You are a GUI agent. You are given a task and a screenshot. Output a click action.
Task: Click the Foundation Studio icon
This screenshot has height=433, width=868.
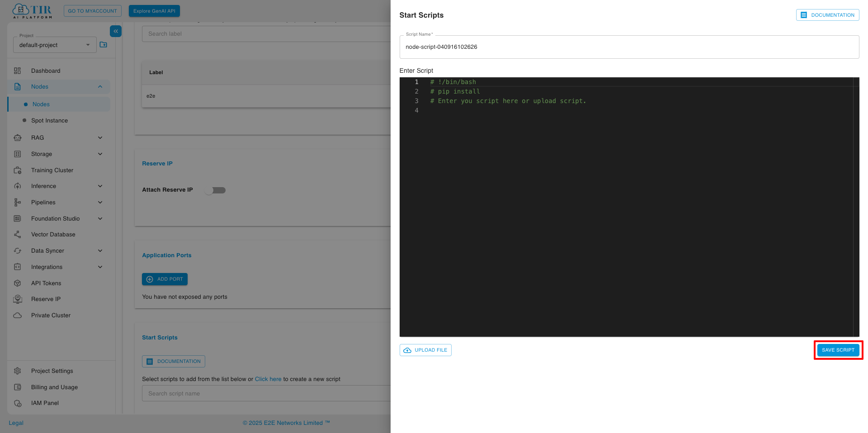click(x=18, y=219)
